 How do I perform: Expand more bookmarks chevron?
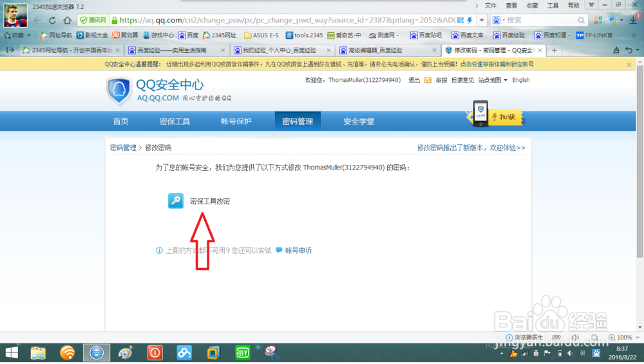click(634, 35)
